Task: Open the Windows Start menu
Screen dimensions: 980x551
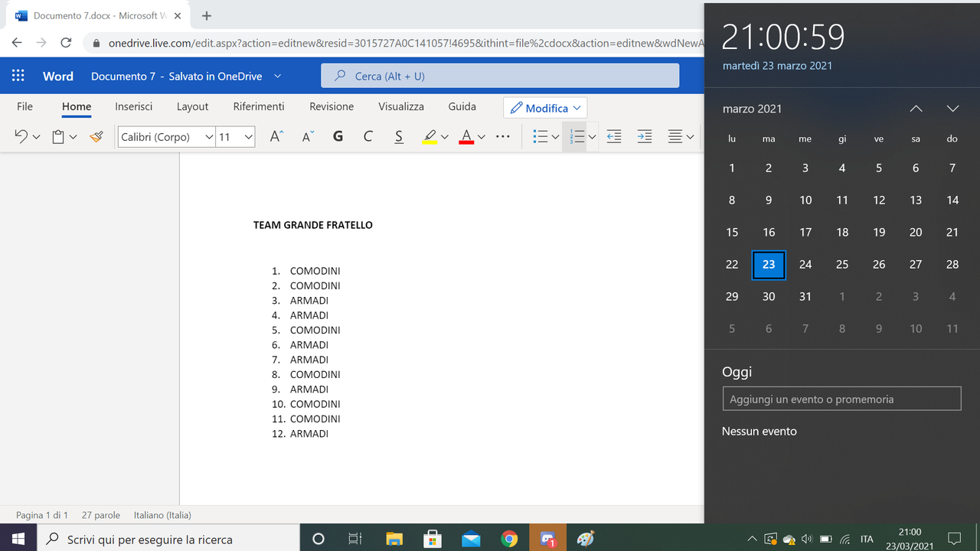Action: coord(18,539)
